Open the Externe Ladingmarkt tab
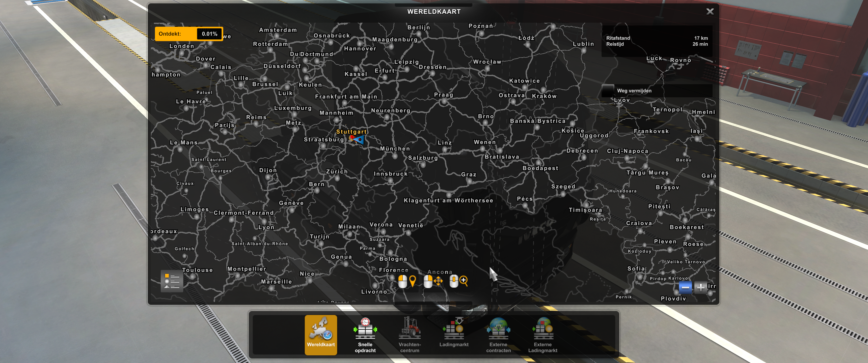 coord(543,335)
